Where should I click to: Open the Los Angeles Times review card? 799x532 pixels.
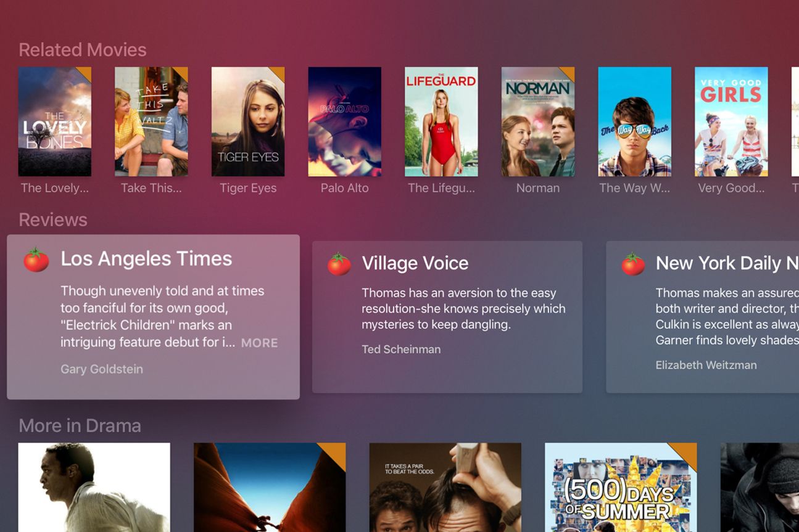(153, 317)
